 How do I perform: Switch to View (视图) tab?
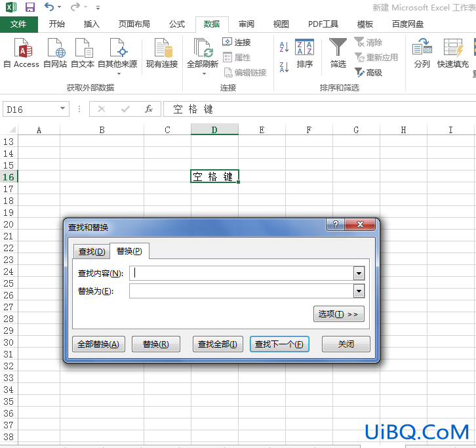tap(281, 24)
